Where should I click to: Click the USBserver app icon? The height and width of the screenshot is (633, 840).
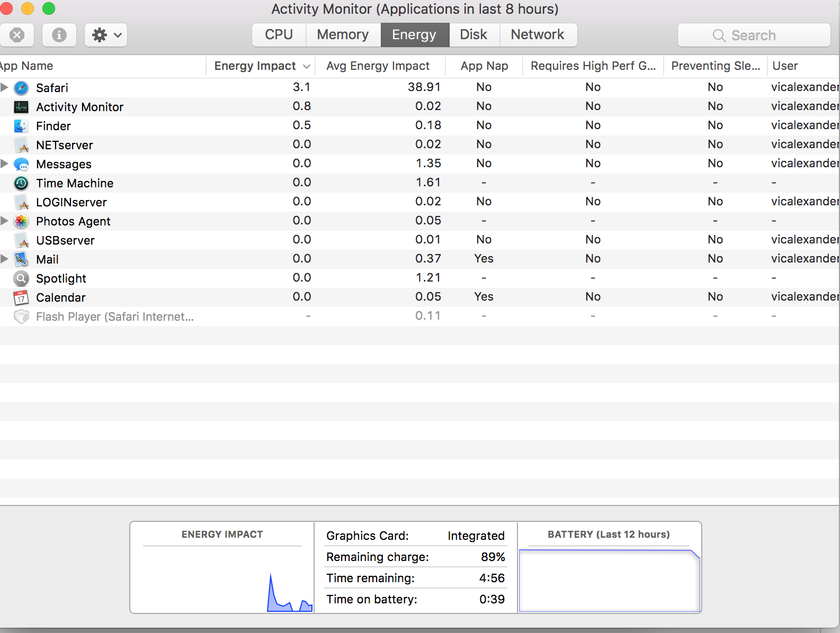(21, 240)
